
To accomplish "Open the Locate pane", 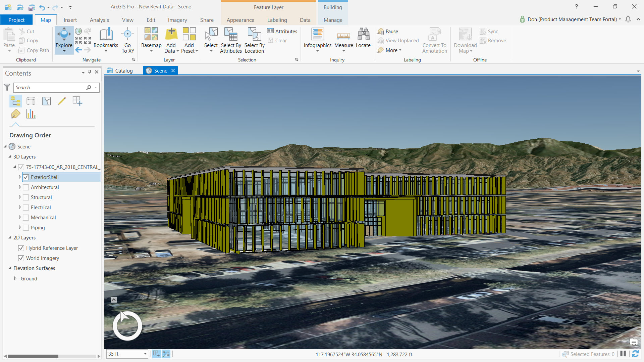I will (x=363, y=38).
